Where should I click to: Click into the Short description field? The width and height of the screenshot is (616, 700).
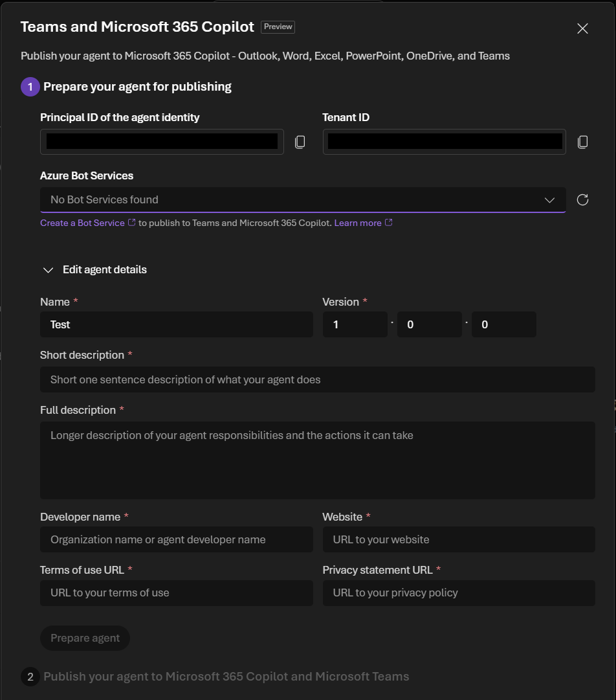point(318,379)
